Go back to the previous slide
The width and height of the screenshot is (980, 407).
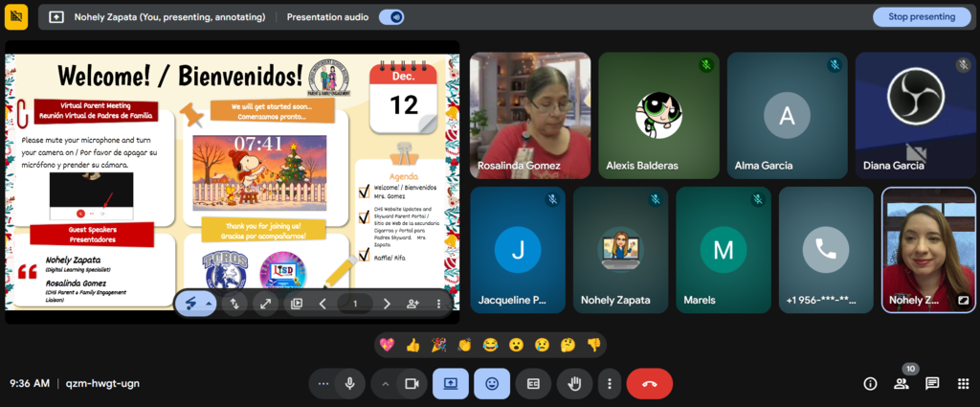pyautogui.click(x=323, y=304)
